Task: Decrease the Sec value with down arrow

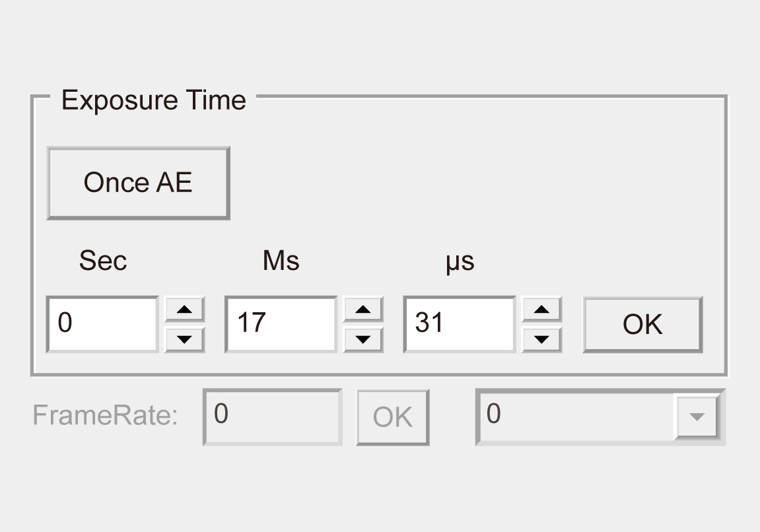Action: [185, 339]
